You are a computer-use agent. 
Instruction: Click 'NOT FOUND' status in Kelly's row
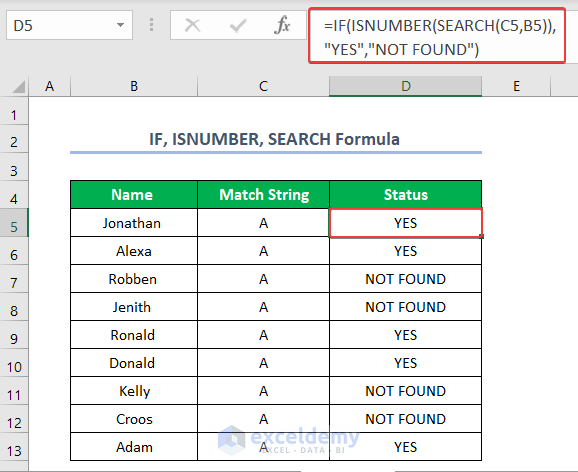pos(405,391)
